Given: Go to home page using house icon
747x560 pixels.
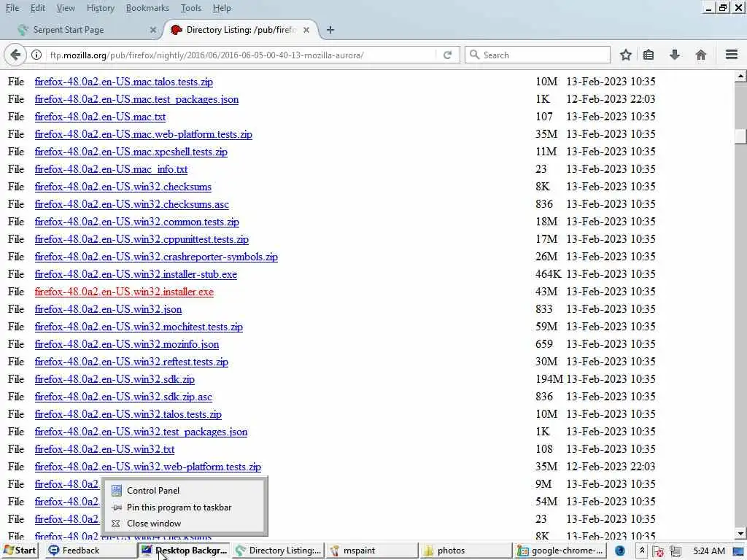Looking at the screenshot, I should (x=701, y=55).
